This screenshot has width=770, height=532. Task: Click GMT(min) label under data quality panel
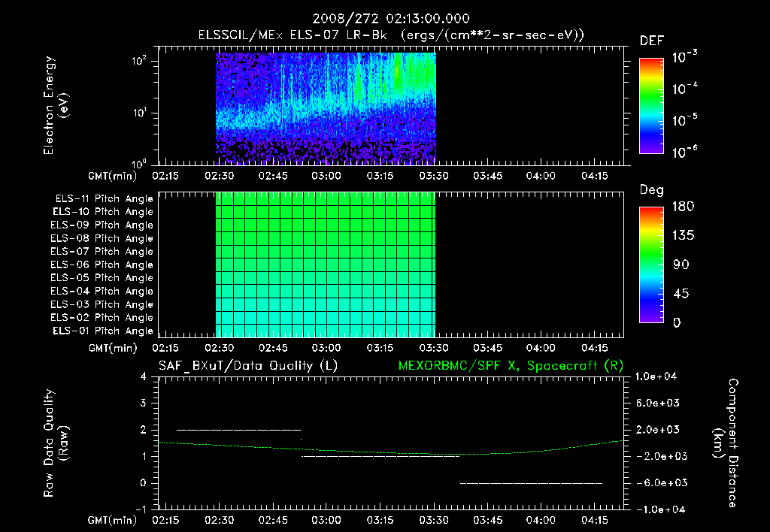113,520
